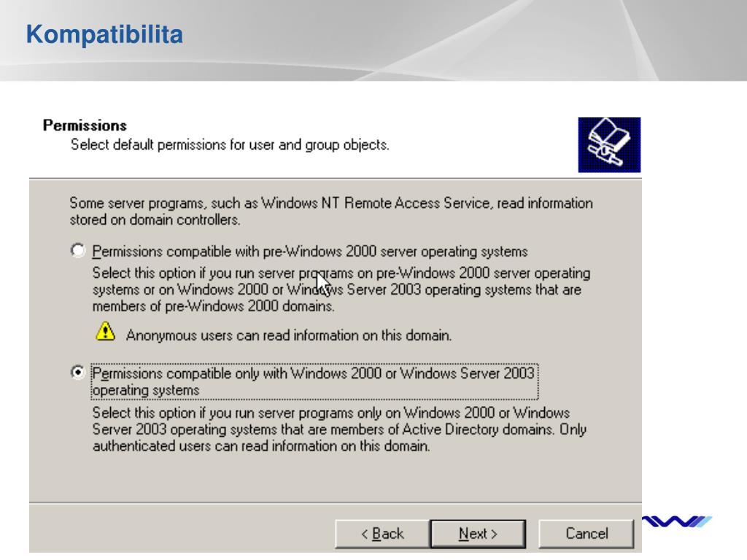Click 'Anonymous users can read information on this domain.'
The width and height of the screenshot is (747, 560).
(289, 335)
